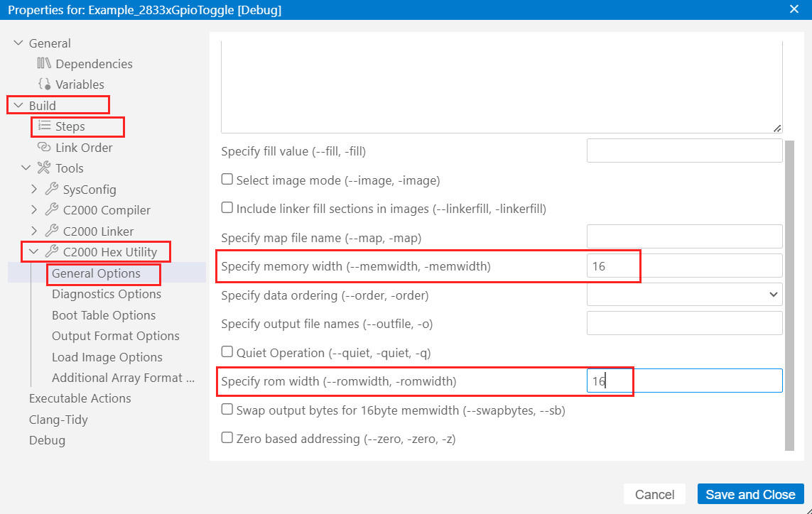This screenshot has height=514, width=812.
Task: Open Boot Table Options page
Action: click(104, 315)
